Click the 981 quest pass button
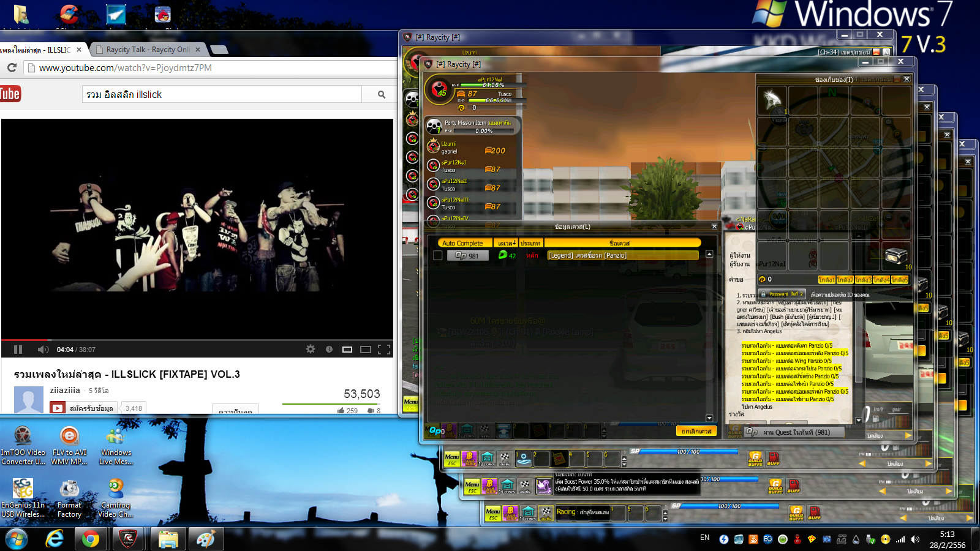This screenshot has width=980, height=551. tap(467, 255)
